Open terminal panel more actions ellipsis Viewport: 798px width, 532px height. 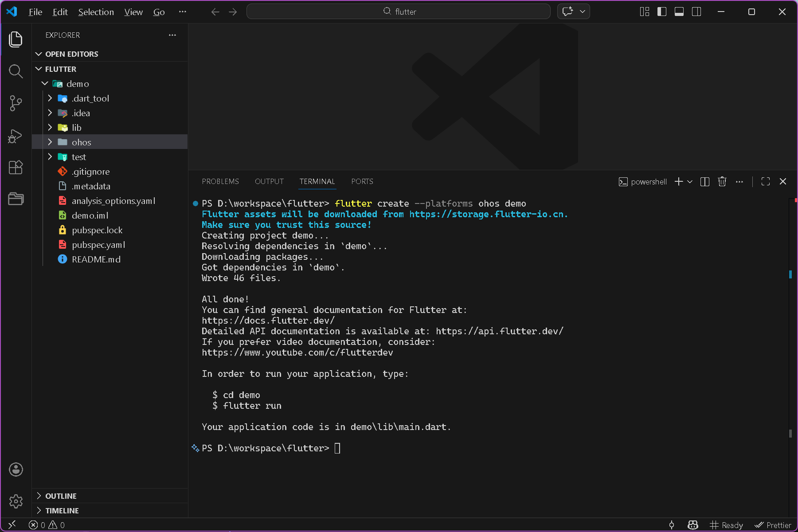tap(739, 181)
